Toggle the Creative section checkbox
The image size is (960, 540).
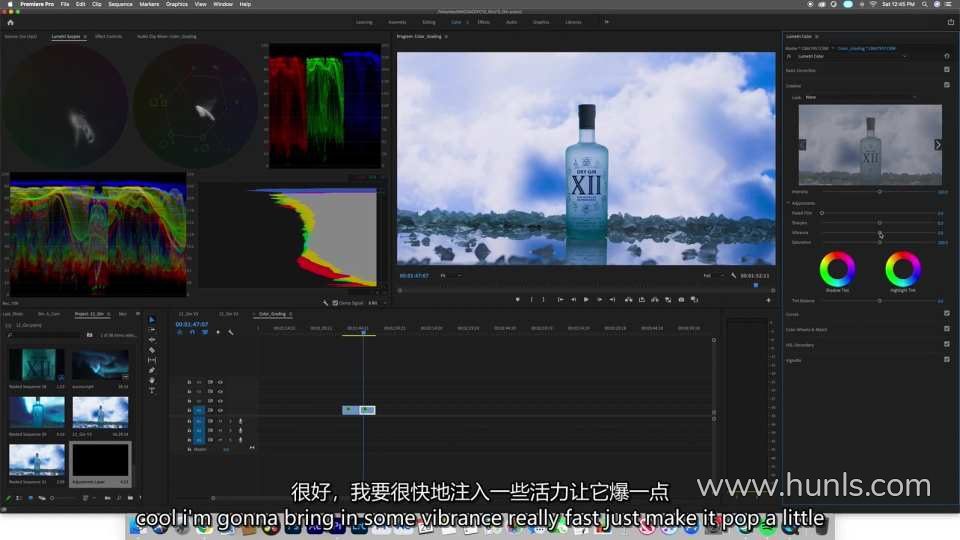point(947,85)
